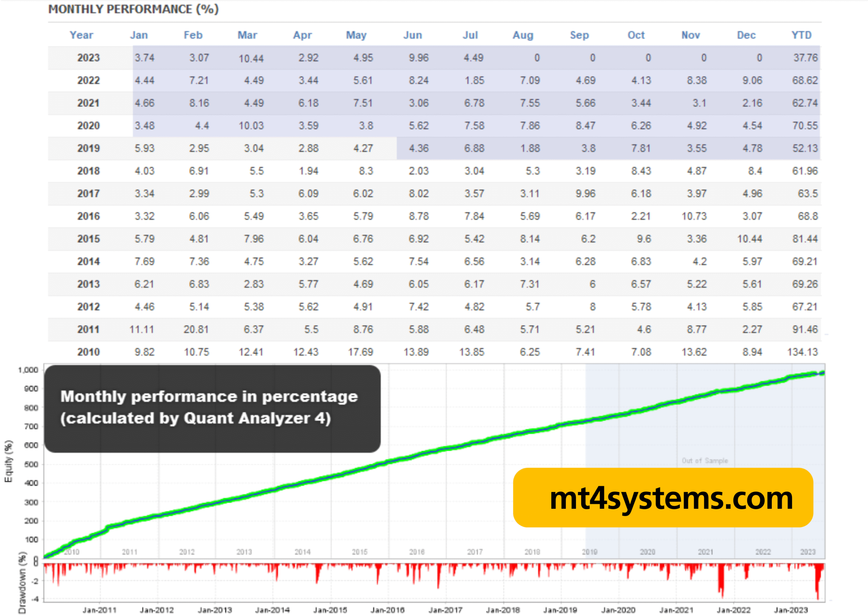Select the 2010 row label

click(x=88, y=352)
